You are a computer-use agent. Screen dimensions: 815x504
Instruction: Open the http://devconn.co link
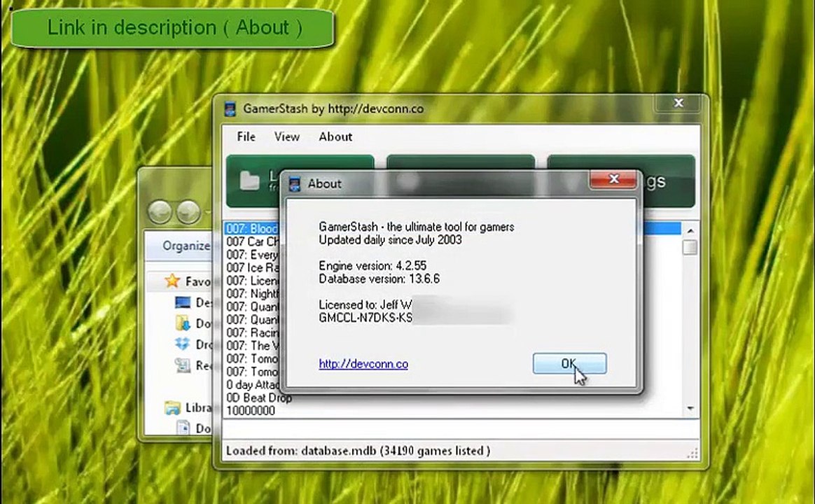pos(363,364)
